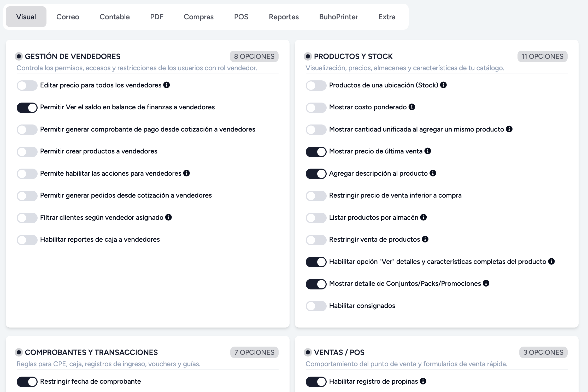Enable Restringir precio de venta inferior a compra
The height and width of the screenshot is (392, 588).
316,196
